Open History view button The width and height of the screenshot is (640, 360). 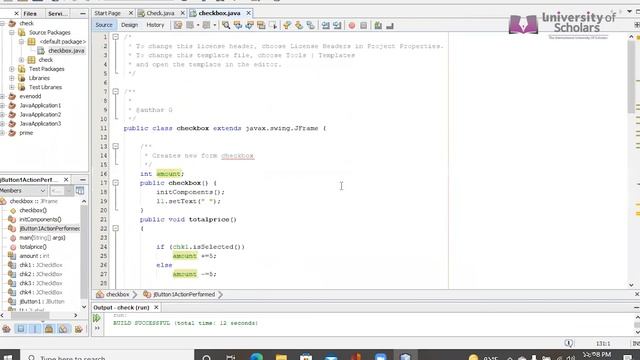[x=155, y=25]
